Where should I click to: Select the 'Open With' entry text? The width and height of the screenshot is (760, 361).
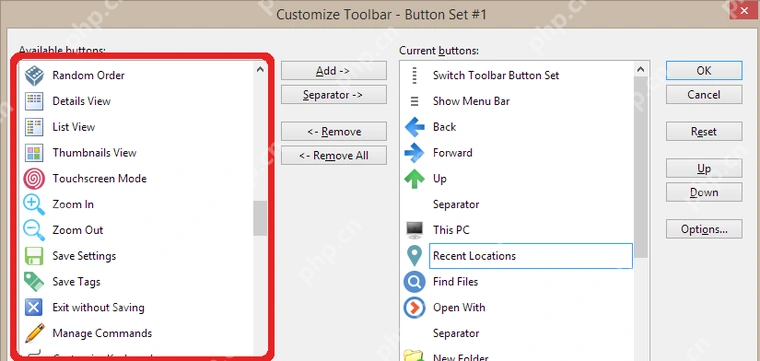(459, 307)
